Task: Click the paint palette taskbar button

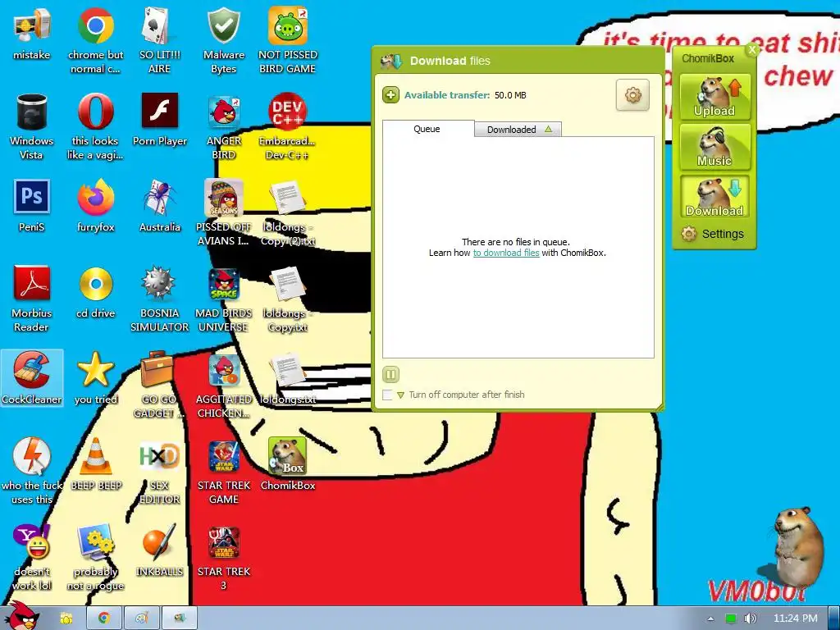Action: [x=141, y=619]
